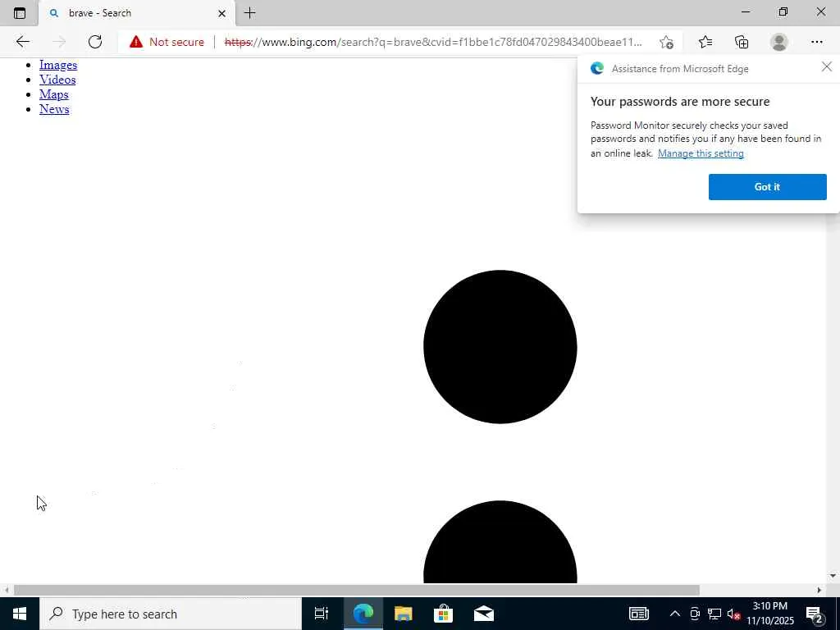Click the scroll left arrow
Image resolution: width=840 pixels, height=630 pixels.
pyautogui.click(x=7, y=590)
